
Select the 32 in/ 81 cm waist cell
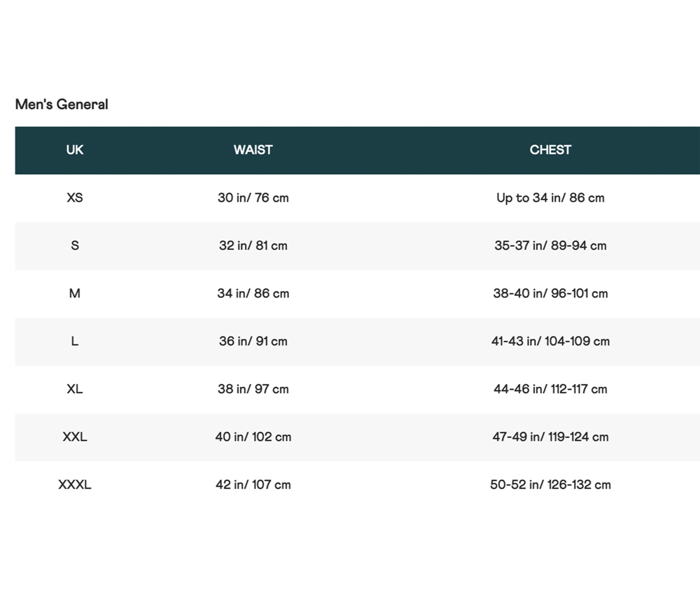pos(253,246)
